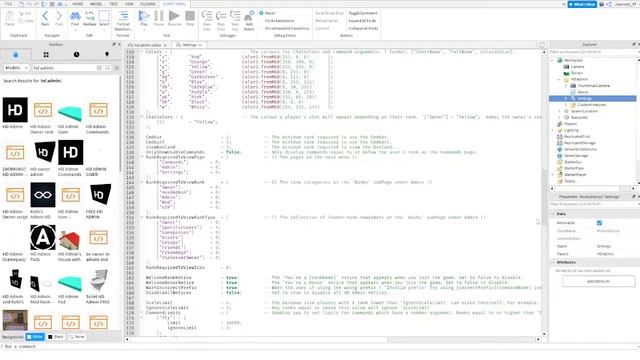Switch to the VIEW ribbon tab
This screenshot has width=640, height=360.
click(x=129, y=4)
